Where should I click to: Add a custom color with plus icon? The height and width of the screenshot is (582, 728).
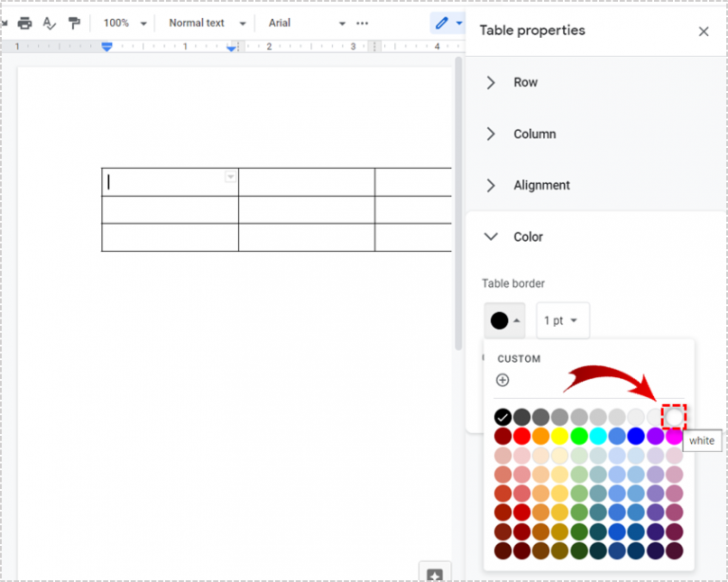click(x=502, y=380)
